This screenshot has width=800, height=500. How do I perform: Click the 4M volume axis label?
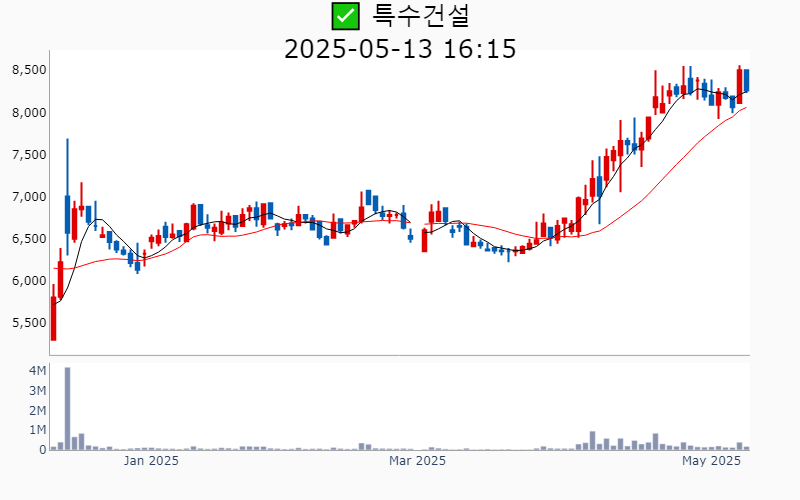38,370
